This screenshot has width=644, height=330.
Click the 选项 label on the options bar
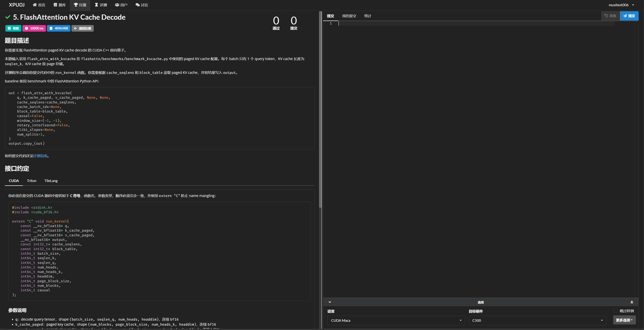coord(481,302)
